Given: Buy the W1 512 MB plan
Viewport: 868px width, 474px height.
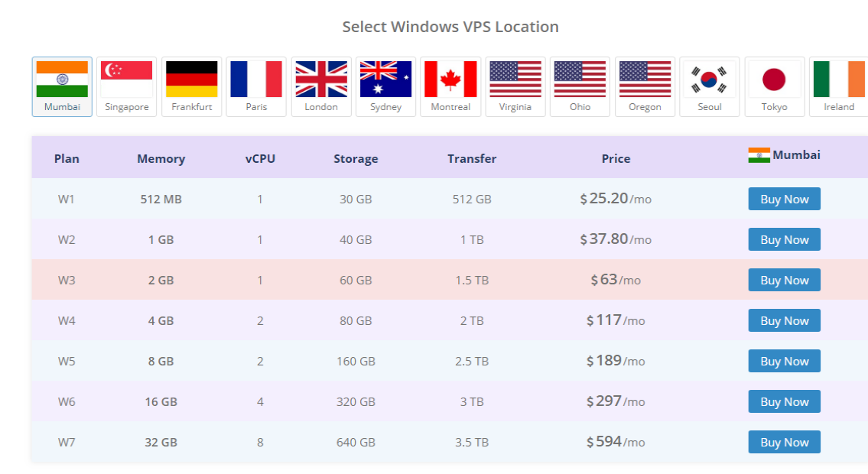Looking at the screenshot, I should [x=785, y=199].
